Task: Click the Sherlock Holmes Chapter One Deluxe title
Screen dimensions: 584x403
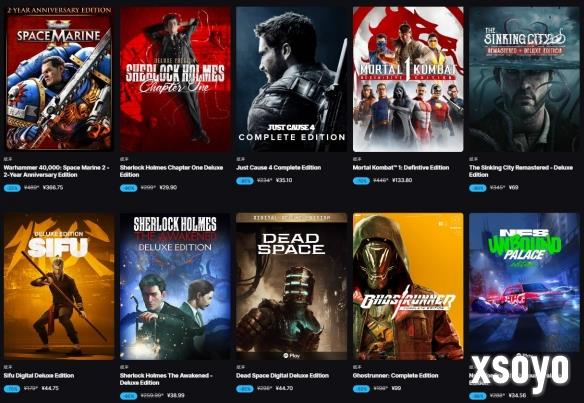Action: 171,171
